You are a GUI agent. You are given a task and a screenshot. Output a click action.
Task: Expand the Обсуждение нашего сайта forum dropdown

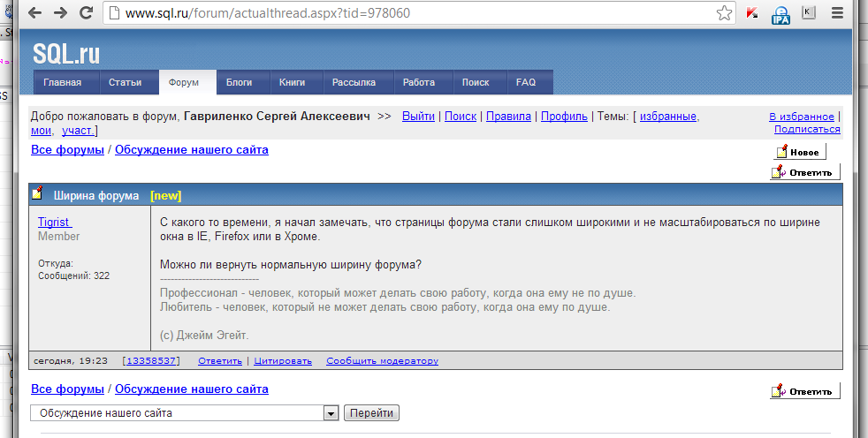(331, 413)
